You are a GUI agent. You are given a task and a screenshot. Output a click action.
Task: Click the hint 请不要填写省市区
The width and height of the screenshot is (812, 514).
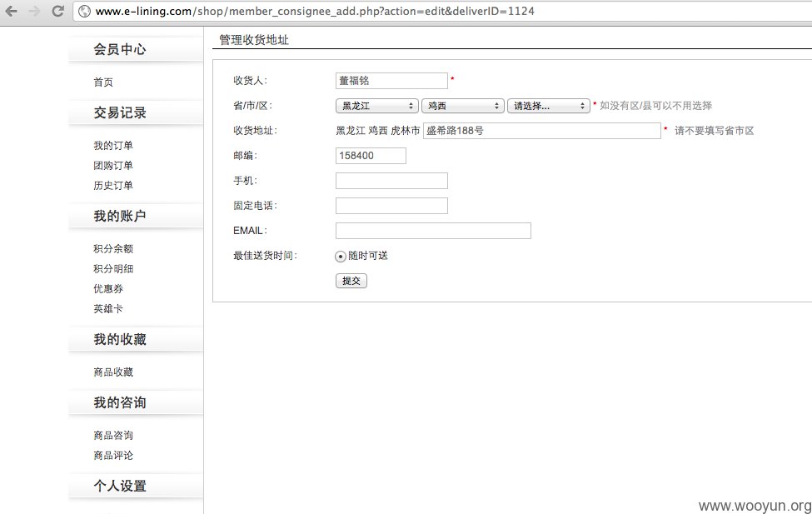[x=714, y=131]
